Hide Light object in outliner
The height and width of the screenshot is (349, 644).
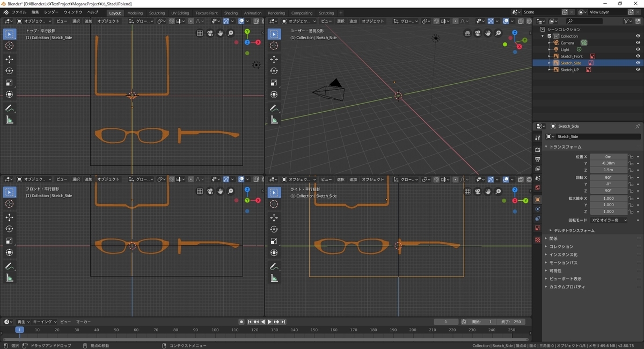638,49
